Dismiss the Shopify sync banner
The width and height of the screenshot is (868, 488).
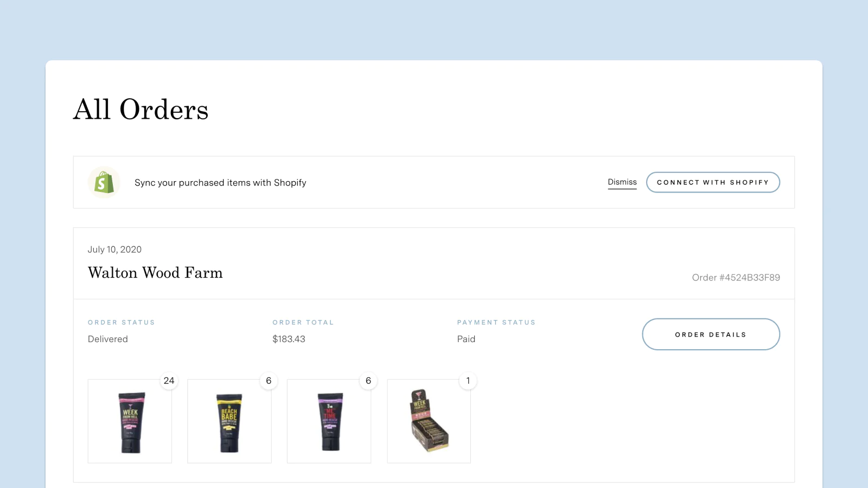click(622, 182)
